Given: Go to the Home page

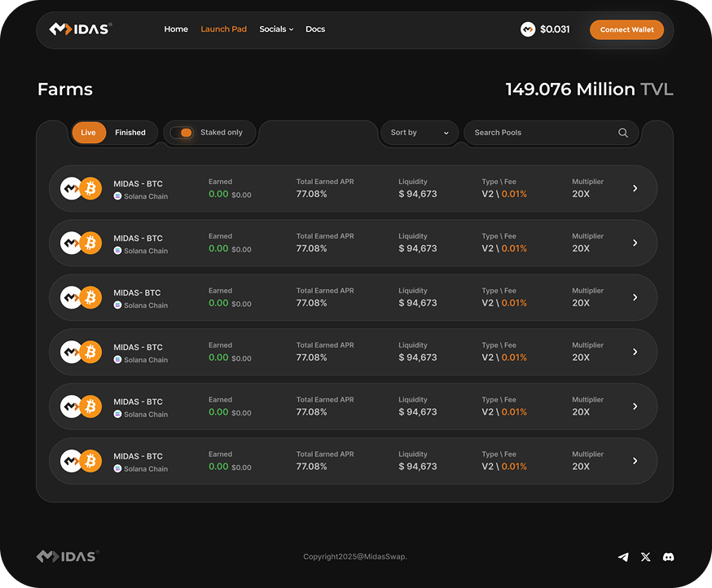Looking at the screenshot, I should (x=176, y=29).
